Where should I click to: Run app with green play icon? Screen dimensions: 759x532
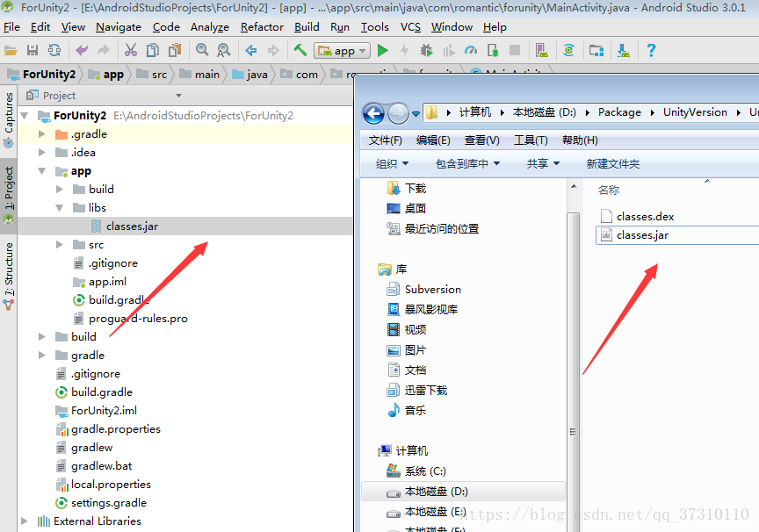(x=383, y=50)
